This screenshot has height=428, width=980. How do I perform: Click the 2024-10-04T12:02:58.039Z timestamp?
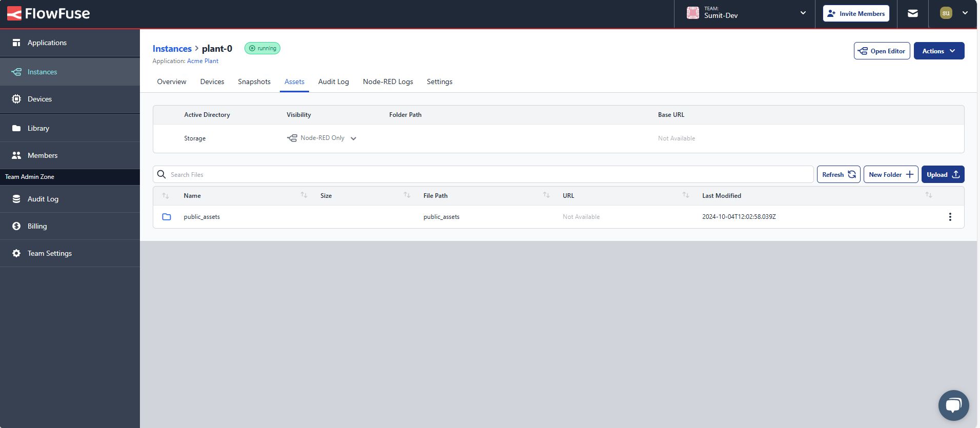coord(739,217)
